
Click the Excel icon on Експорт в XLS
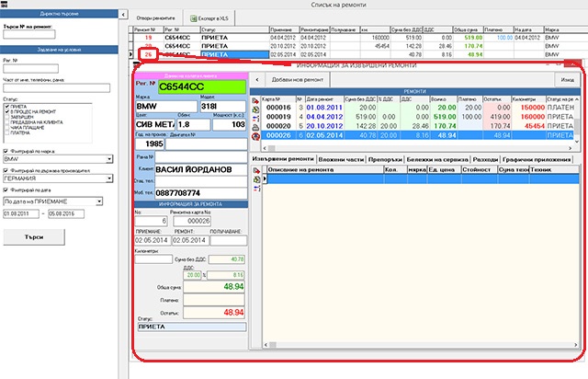pos(194,18)
